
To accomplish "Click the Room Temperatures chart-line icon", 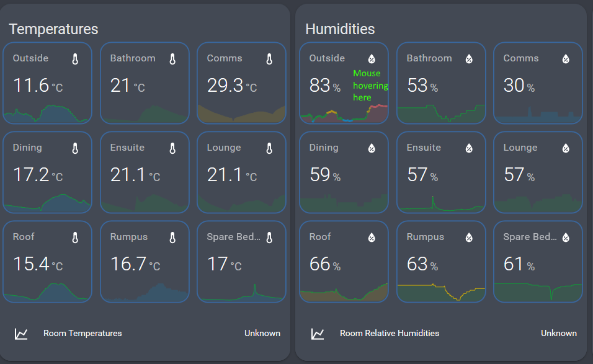I will coord(21,334).
